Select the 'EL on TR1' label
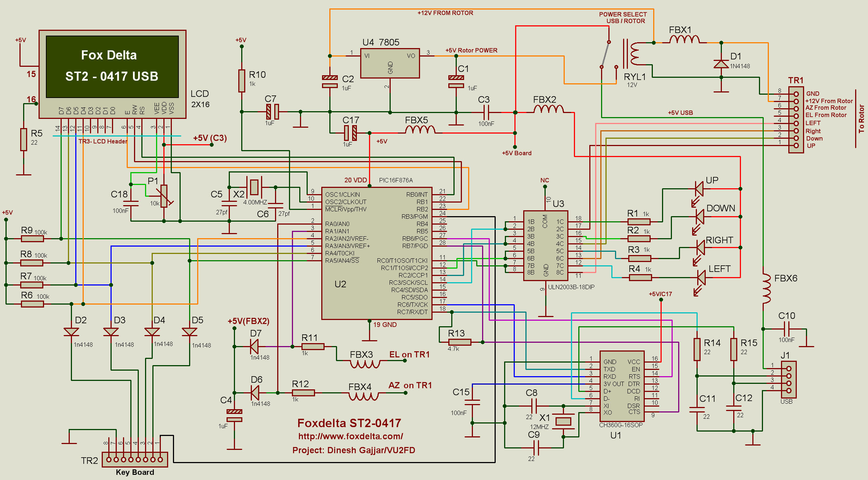 [409, 354]
